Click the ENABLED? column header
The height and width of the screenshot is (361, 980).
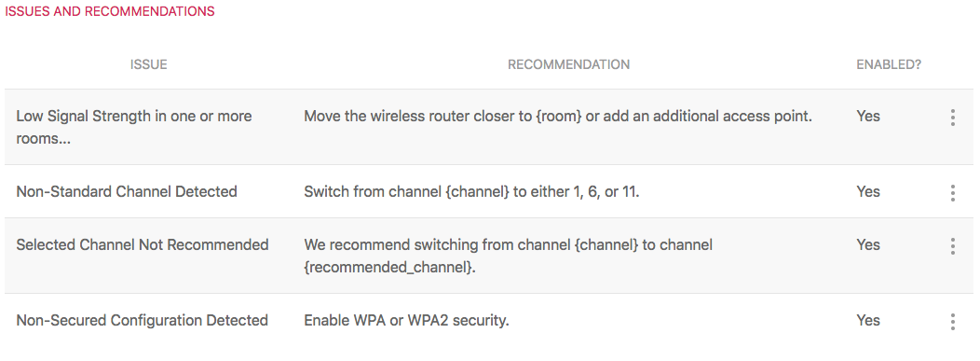pos(889,64)
